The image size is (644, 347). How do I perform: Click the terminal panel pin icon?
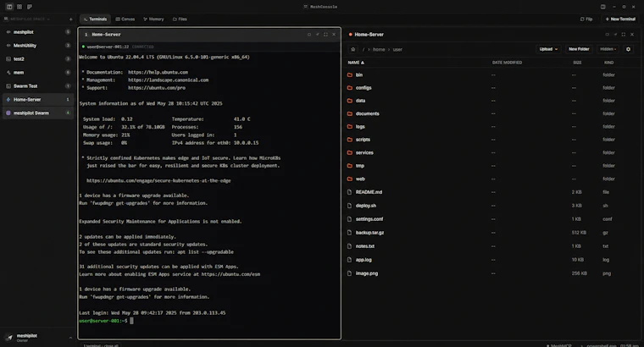(318, 35)
